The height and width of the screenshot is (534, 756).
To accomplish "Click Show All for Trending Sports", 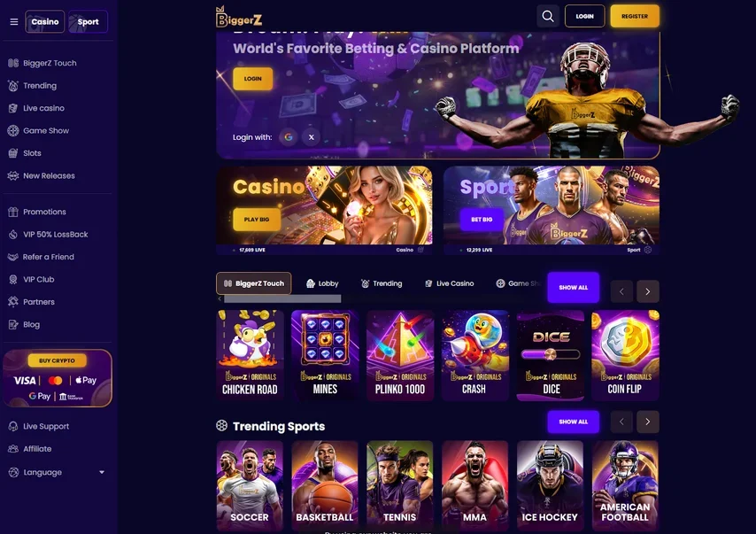I will coord(574,422).
